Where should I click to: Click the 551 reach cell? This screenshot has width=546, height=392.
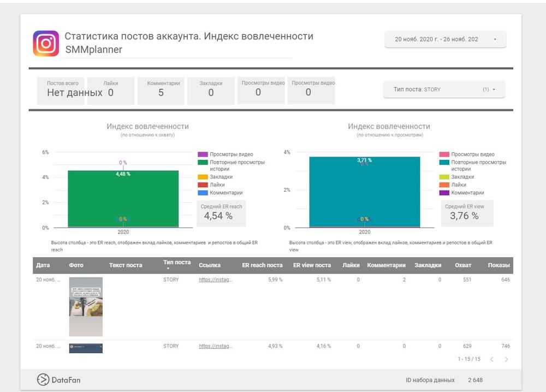pyautogui.click(x=467, y=280)
